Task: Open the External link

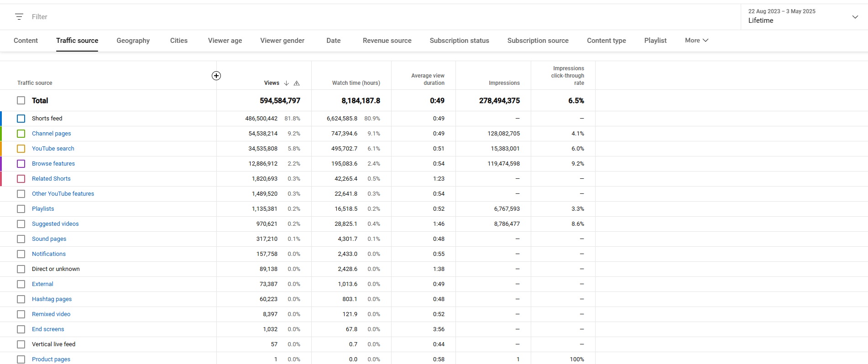Action: (x=42, y=284)
